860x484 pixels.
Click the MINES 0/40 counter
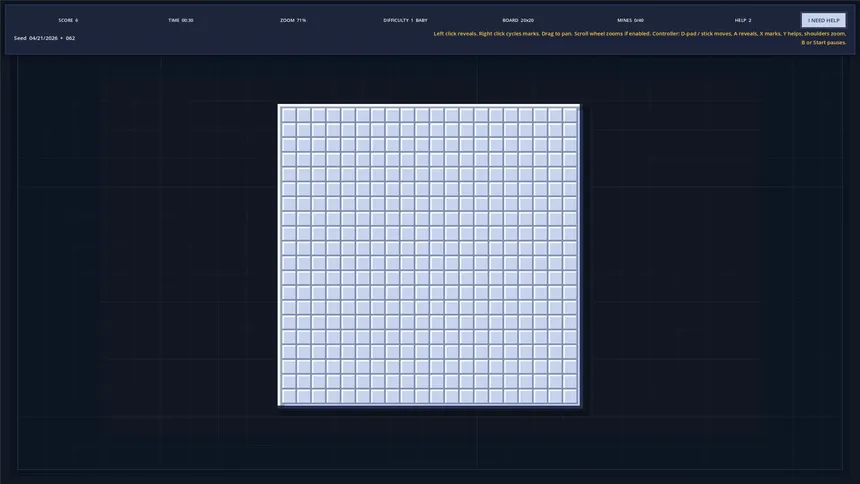(x=630, y=20)
